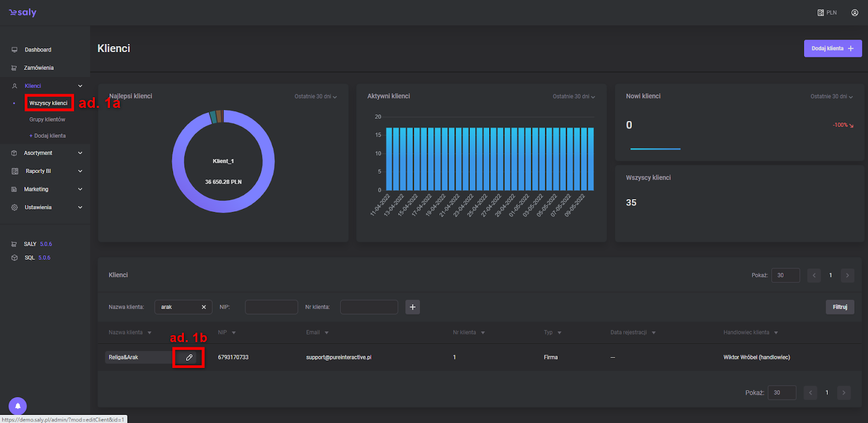Click the saly logo

point(23,12)
